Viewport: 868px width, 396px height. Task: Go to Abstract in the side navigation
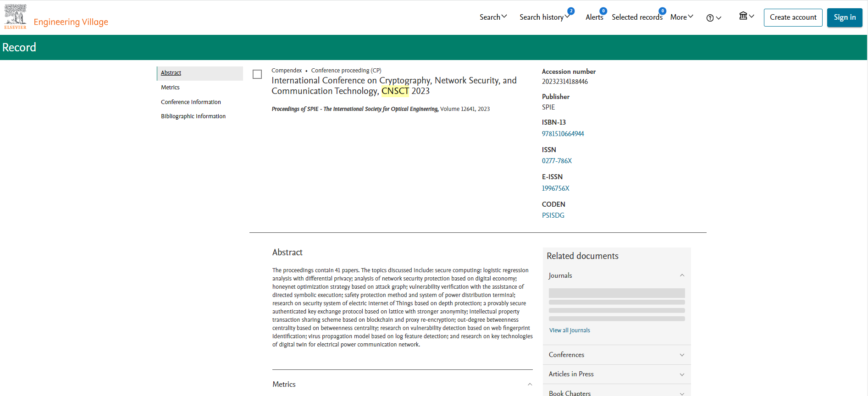pyautogui.click(x=171, y=73)
